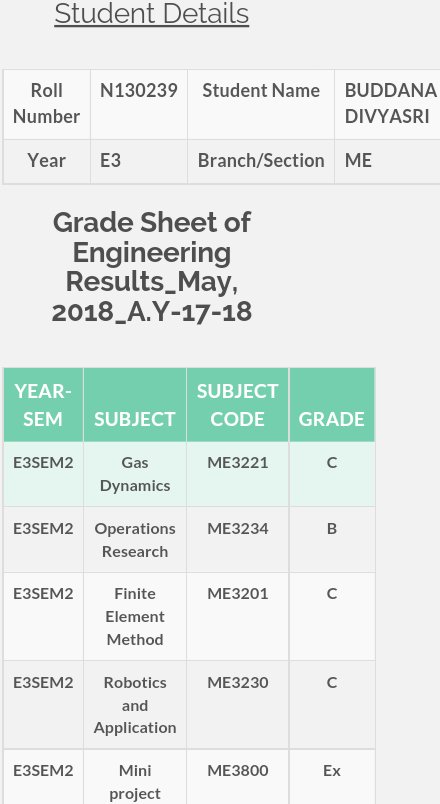
Task: Select roll number N130239 cell
Action: point(139,104)
